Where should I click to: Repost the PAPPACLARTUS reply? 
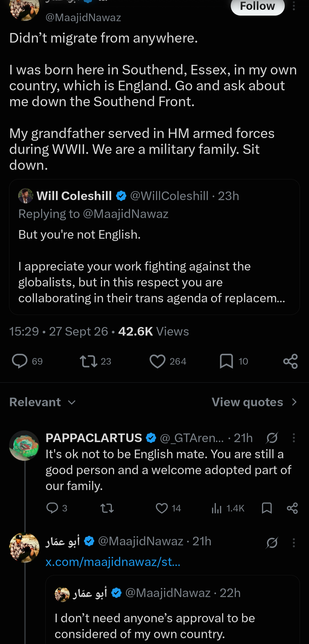pos(107,508)
